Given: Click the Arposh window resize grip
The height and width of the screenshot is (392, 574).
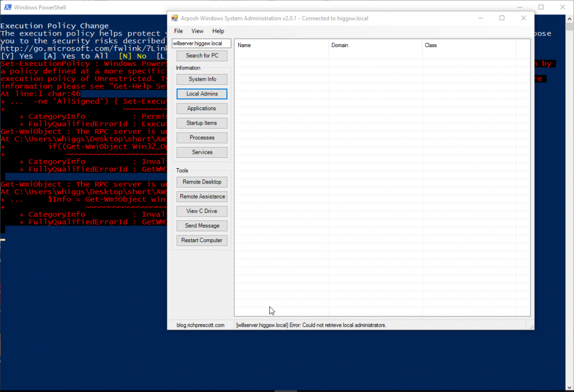Looking at the screenshot, I should (531, 327).
